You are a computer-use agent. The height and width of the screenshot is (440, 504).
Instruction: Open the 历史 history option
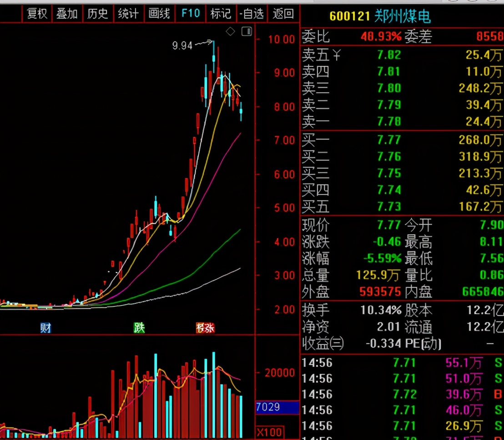[x=98, y=14]
